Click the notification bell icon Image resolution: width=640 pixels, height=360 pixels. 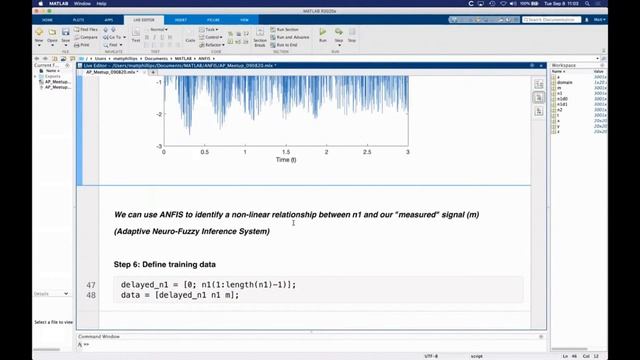587,20
